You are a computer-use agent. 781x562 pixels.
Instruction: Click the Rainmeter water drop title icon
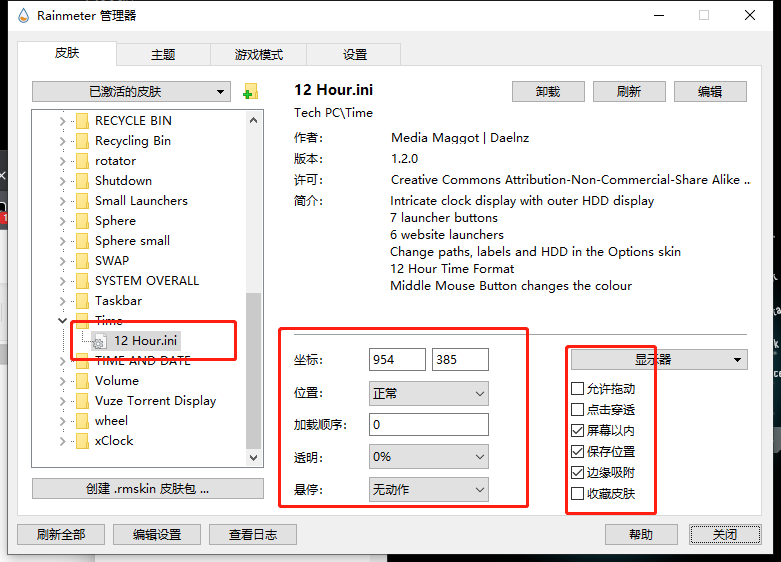pyautogui.click(x=23, y=16)
